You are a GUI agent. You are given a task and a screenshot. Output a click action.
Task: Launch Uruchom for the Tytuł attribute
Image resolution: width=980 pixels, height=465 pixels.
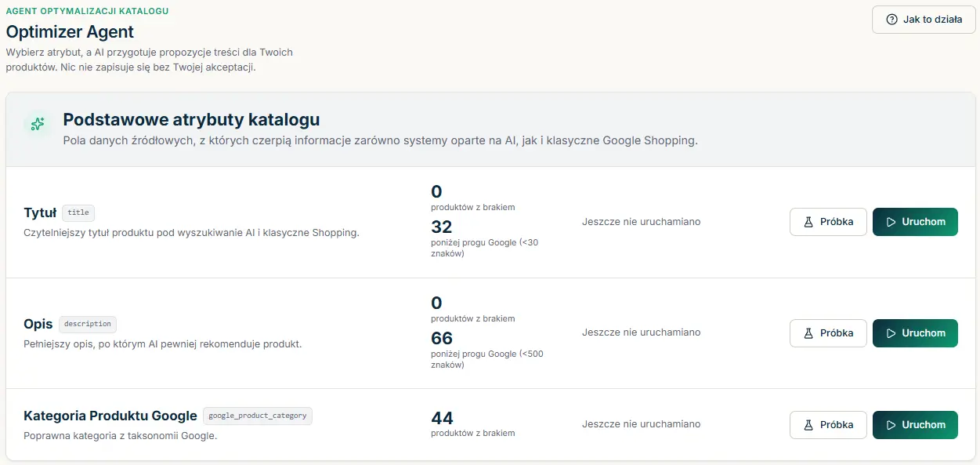coord(915,222)
